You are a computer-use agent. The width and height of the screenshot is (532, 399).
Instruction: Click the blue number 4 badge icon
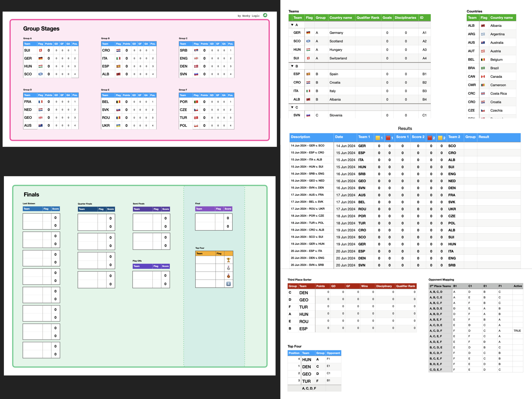click(228, 284)
